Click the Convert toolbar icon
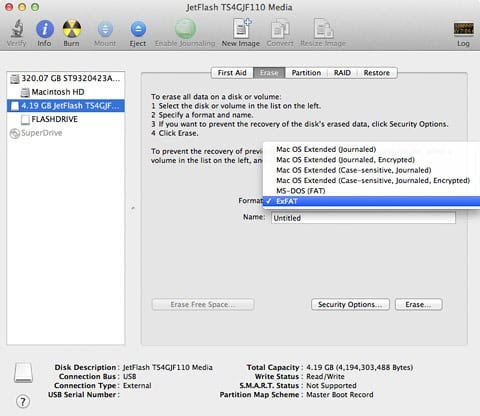This screenshot has width=480, height=416. pyautogui.click(x=280, y=29)
